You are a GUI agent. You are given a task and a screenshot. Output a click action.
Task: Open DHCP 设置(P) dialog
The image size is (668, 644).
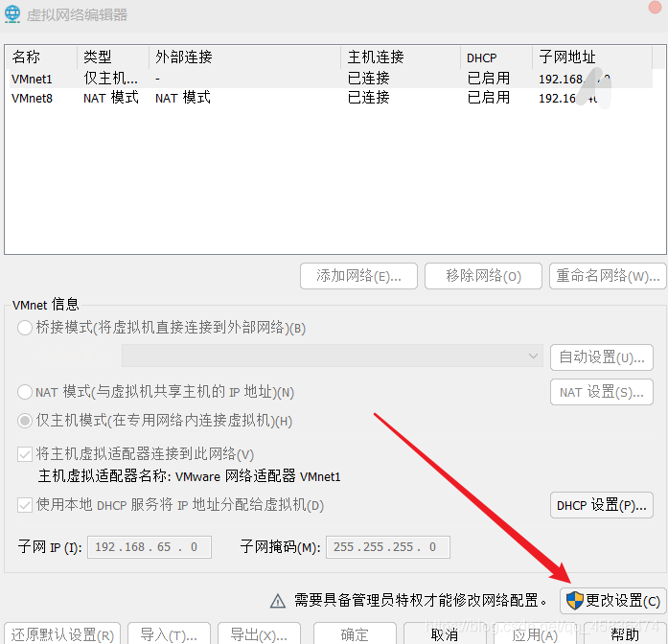602,505
